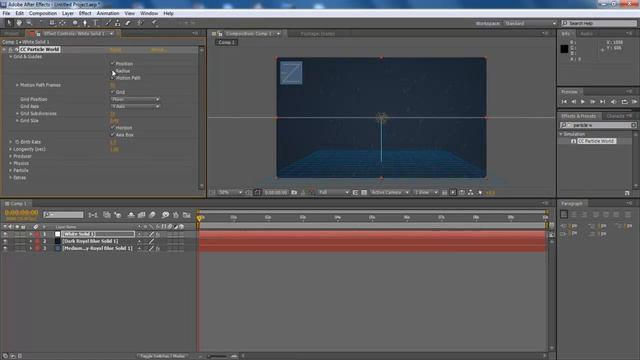The height and width of the screenshot is (360, 640).
Task: Hide the Dark Royal Blue Solid 1 layer
Action: coord(5,241)
